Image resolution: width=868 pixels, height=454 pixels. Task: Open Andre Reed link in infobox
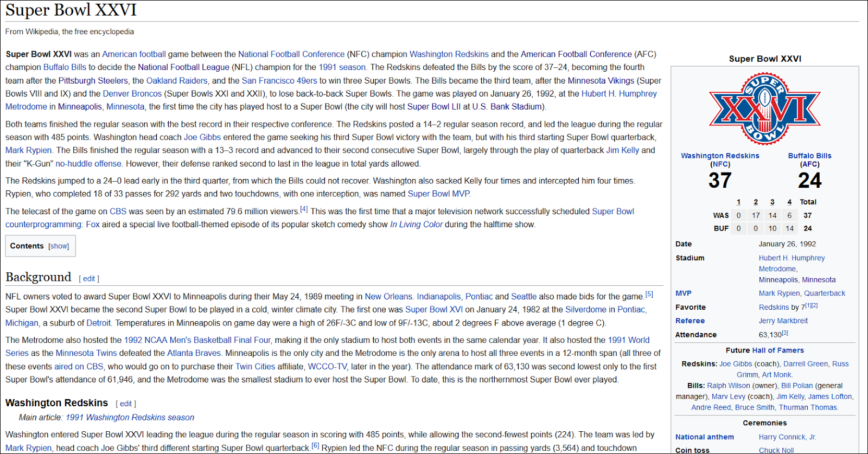pyautogui.click(x=711, y=407)
